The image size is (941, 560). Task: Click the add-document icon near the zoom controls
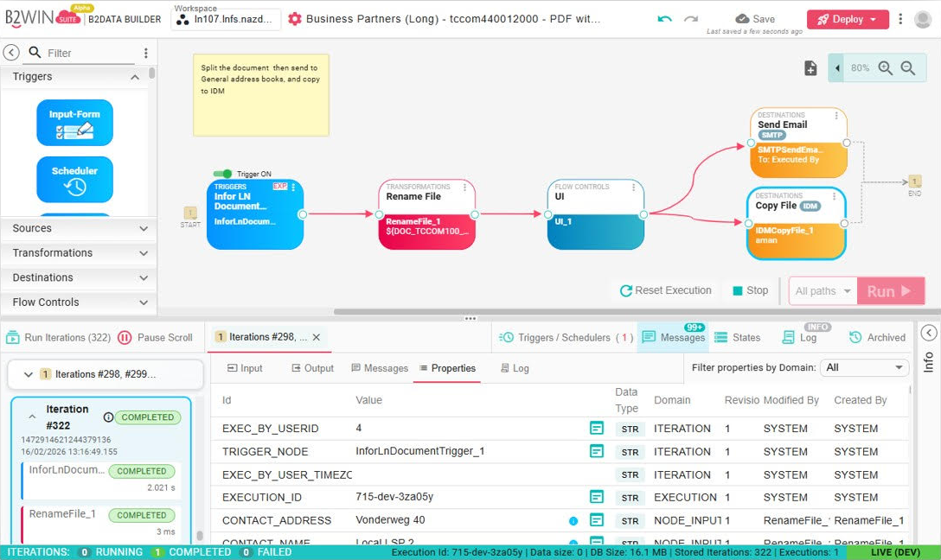[x=810, y=67]
